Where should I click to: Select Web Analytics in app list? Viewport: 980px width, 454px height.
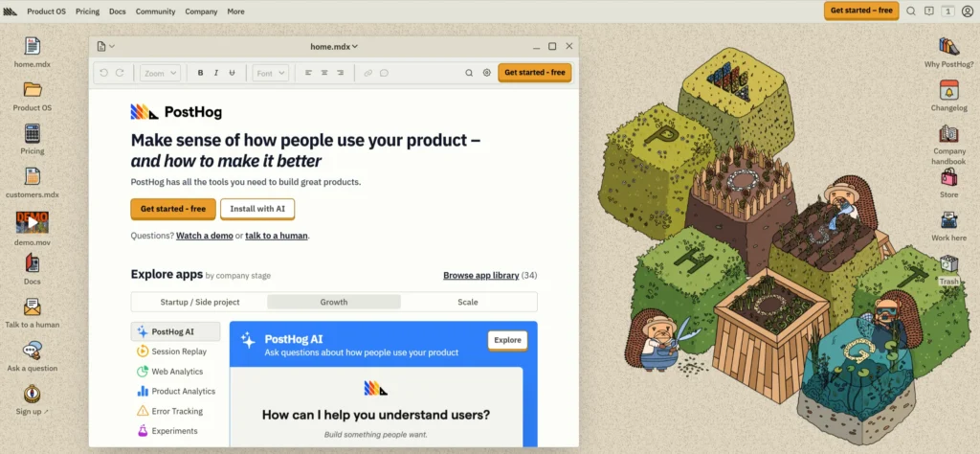(176, 372)
